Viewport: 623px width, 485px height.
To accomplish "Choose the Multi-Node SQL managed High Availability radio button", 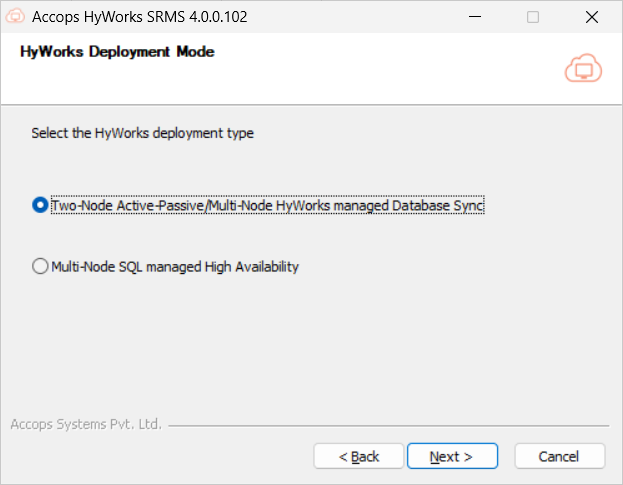I will 40,267.
